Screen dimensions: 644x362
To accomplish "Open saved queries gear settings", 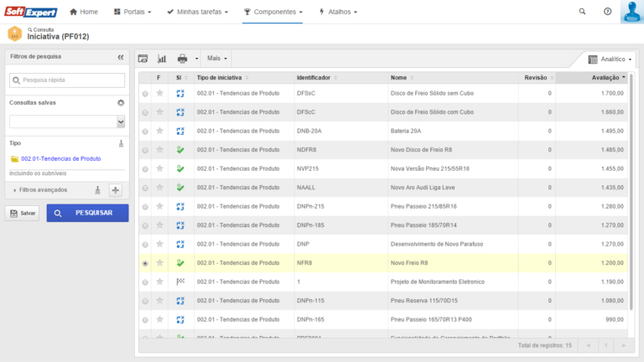I will [121, 102].
